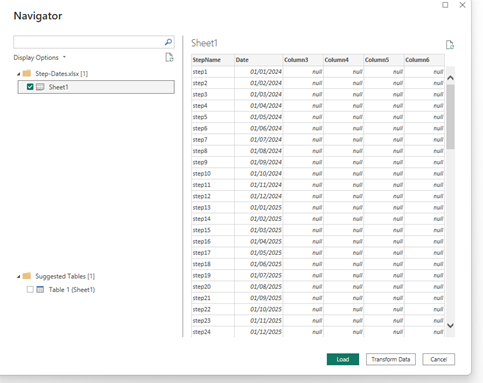The width and height of the screenshot is (483, 383).
Task: Click the 01/07/2025 date cell
Action: 258,275
